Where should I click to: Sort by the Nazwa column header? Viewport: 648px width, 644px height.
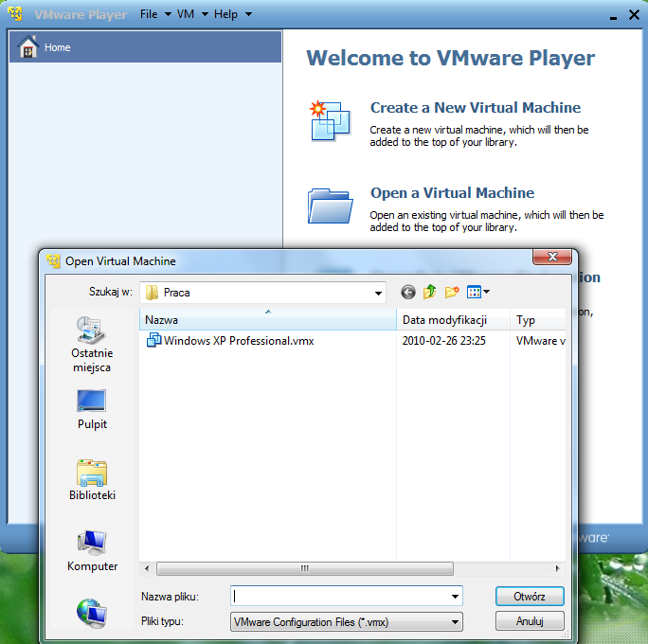pos(268,320)
